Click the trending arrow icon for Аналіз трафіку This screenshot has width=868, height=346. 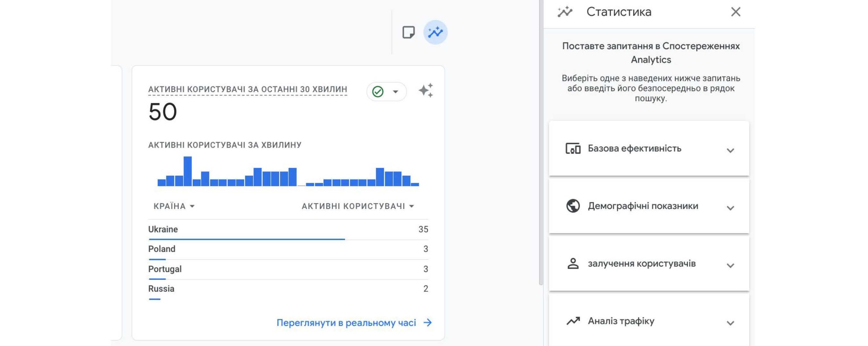(x=573, y=321)
